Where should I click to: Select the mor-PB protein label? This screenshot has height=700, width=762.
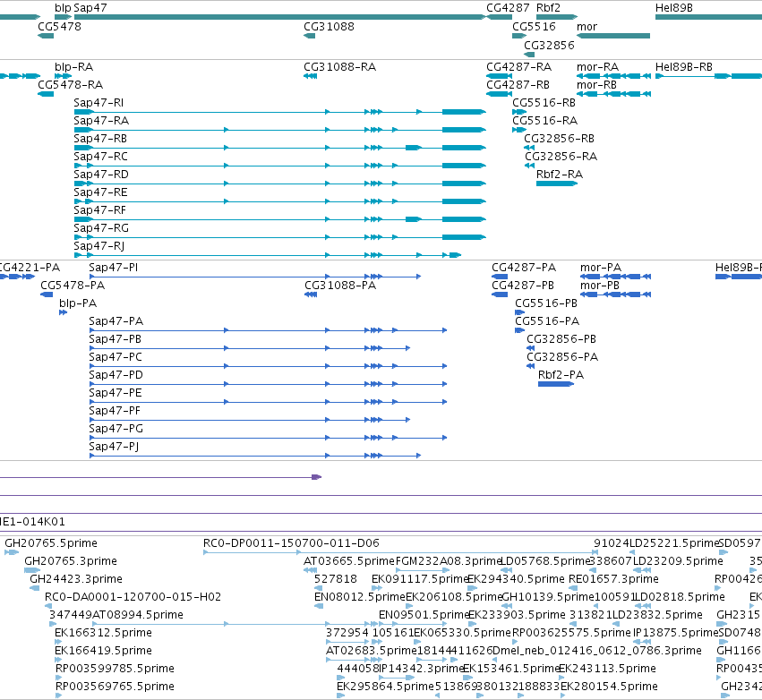click(600, 286)
